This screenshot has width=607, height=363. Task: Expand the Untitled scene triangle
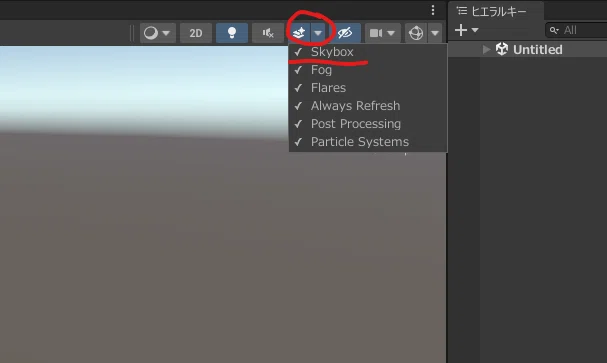(x=487, y=50)
